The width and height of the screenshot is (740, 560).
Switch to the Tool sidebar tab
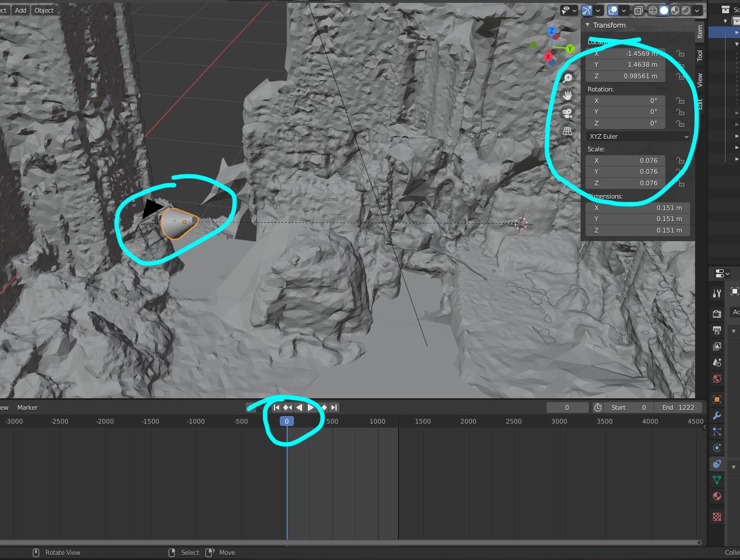tap(700, 55)
